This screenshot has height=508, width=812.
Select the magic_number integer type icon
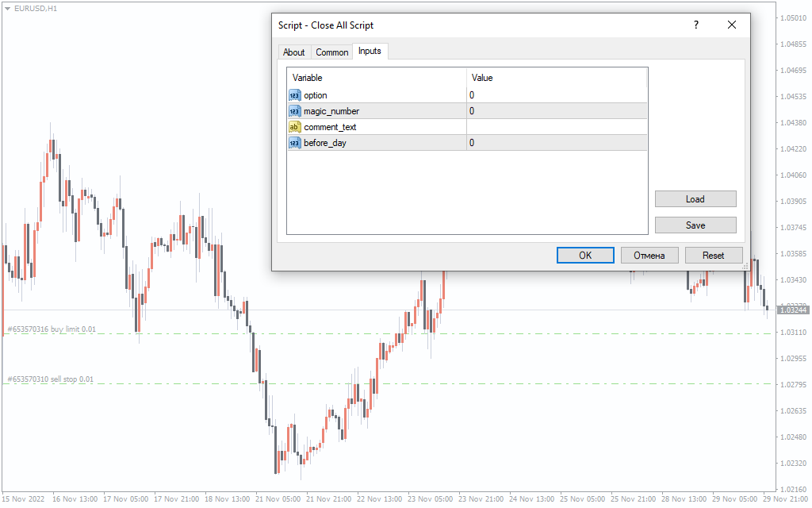(294, 111)
